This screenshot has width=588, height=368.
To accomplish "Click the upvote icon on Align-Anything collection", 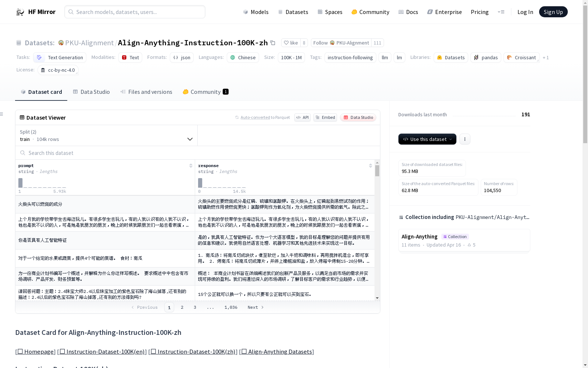I will 469,245.
